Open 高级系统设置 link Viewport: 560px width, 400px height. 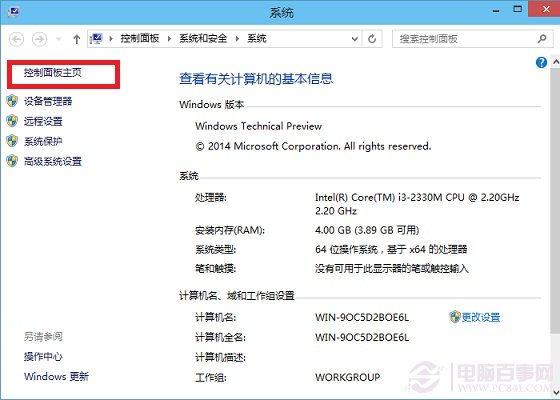click(53, 161)
